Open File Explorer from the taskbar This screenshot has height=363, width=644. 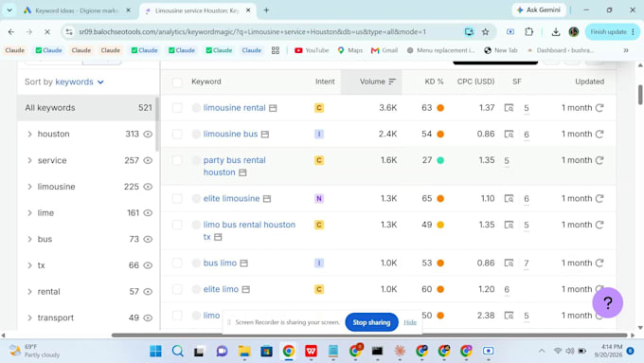point(244,351)
